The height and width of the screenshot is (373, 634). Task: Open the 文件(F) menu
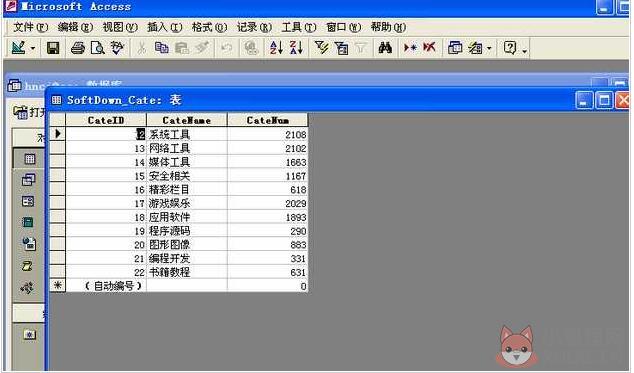coord(31,28)
